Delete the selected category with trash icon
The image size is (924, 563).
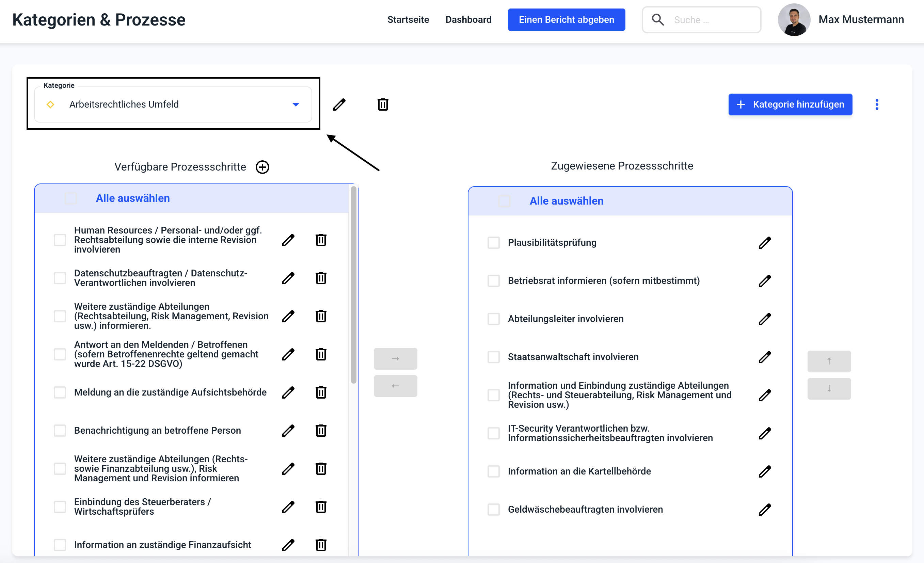382,104
